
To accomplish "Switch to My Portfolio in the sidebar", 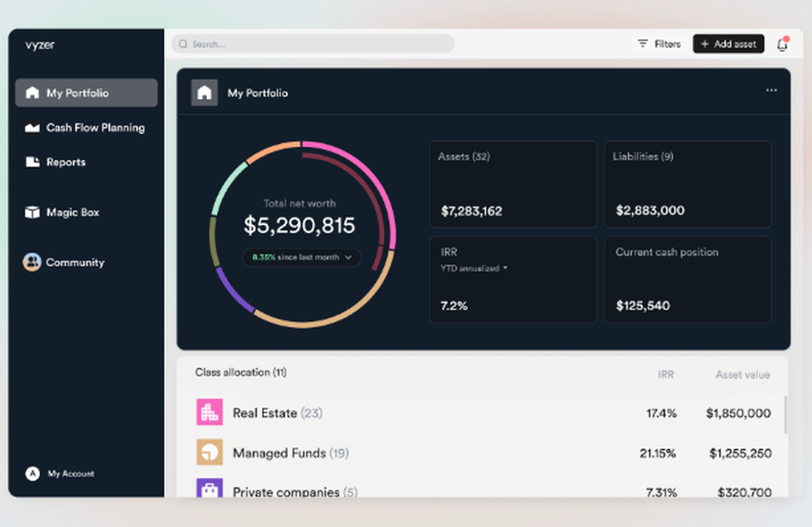I will click(85, 93).
